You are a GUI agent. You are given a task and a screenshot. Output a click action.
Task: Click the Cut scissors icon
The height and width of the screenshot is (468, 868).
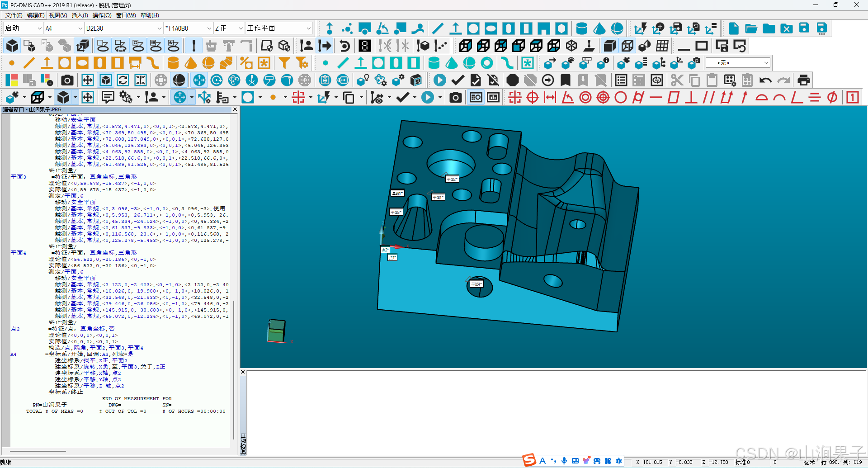pyautogui.click(x=677, y=80)
